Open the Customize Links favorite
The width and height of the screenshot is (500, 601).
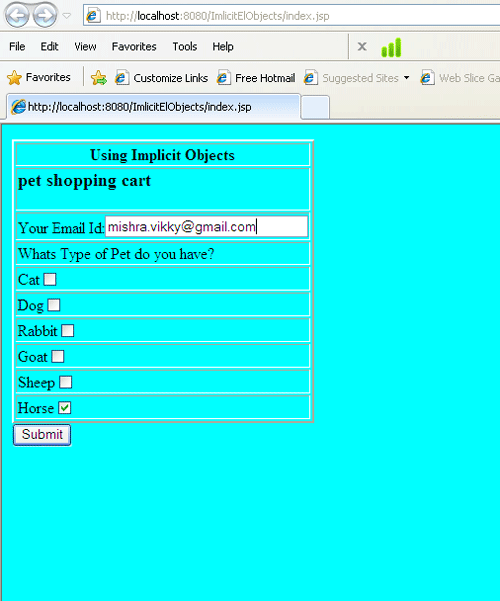coord(161,78)
